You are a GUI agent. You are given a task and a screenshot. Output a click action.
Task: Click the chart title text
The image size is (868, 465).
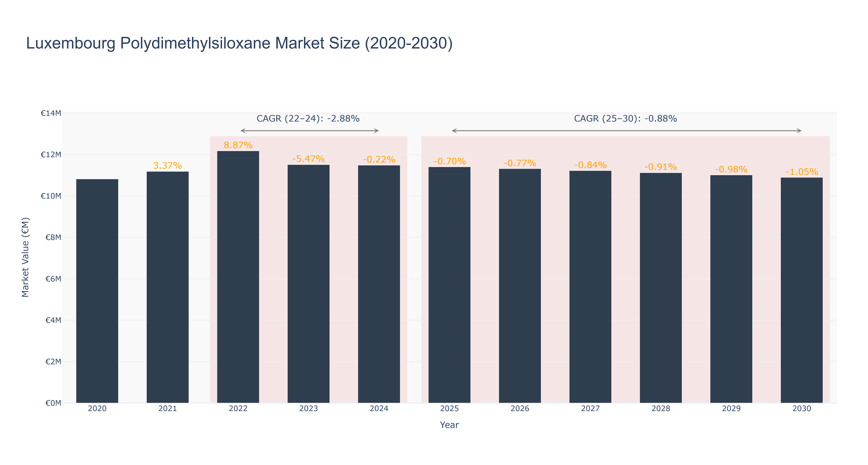click(x=239, y=43)
